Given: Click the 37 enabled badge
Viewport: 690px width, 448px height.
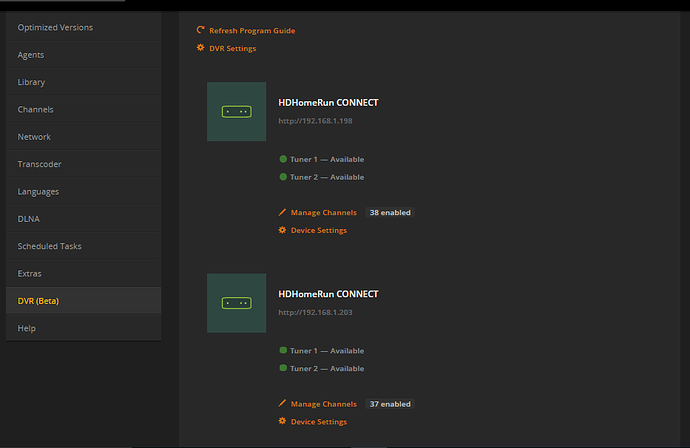Looking at the screenshot, I should 390,404.
